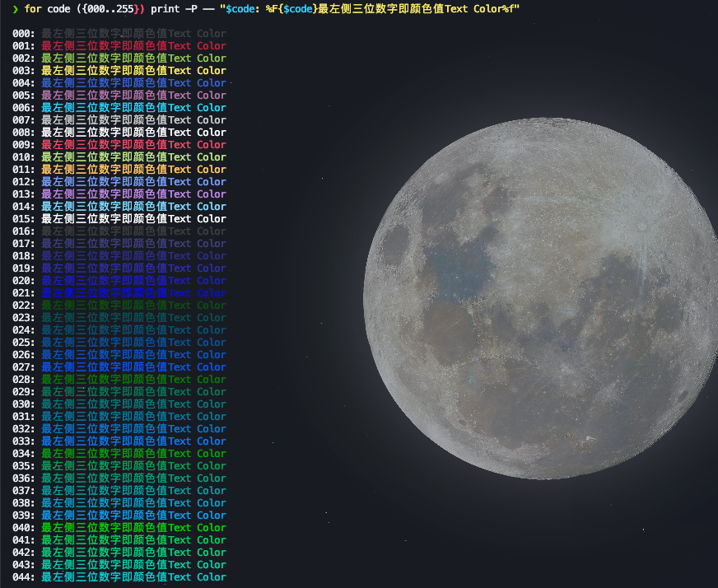Click the magenta colored text on line 005
This screenshot has height=588, width=718.
(x=133, y=96)
